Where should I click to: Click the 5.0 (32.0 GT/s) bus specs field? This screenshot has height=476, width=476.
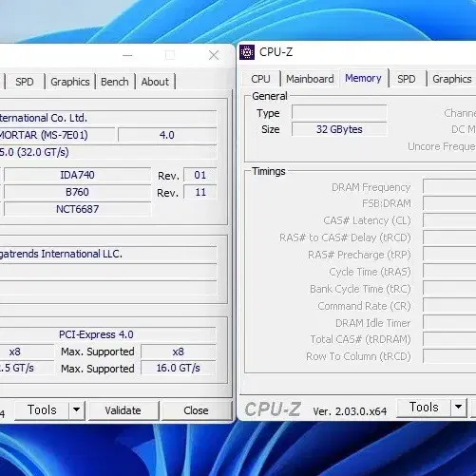(x=108, y=152)
